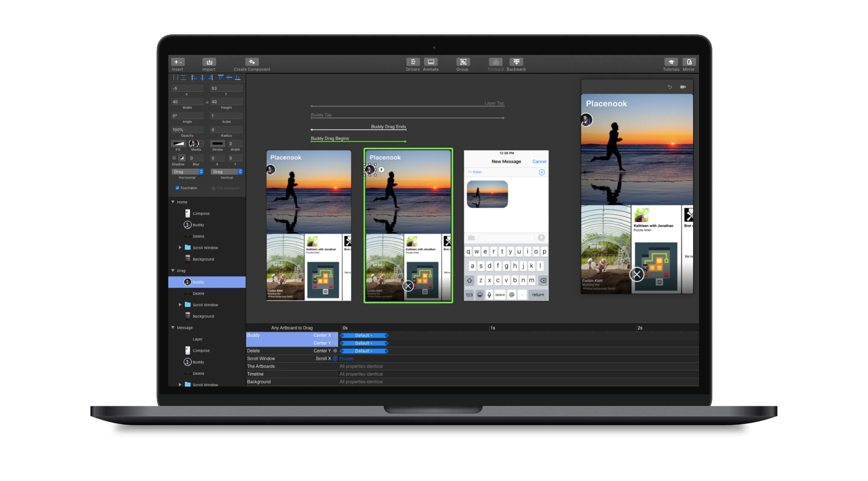The image size is (868, 481).
Task: Click the Import toolbar icon
Action: pyautogui.click(x=209, y=62)
